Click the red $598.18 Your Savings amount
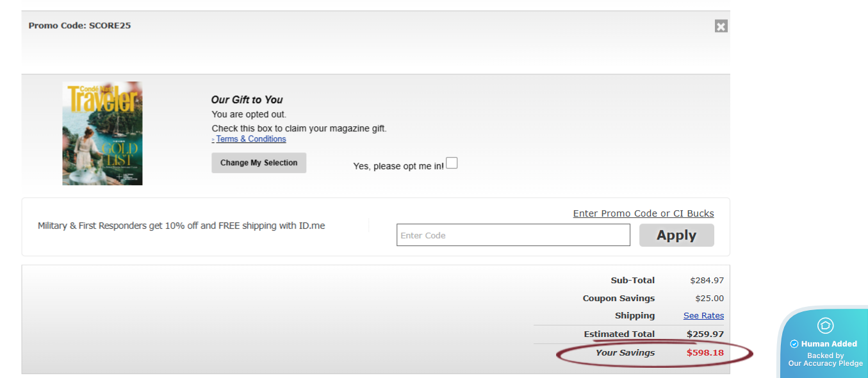The height and width of the screenshot is (378, 868). point(705,352)
